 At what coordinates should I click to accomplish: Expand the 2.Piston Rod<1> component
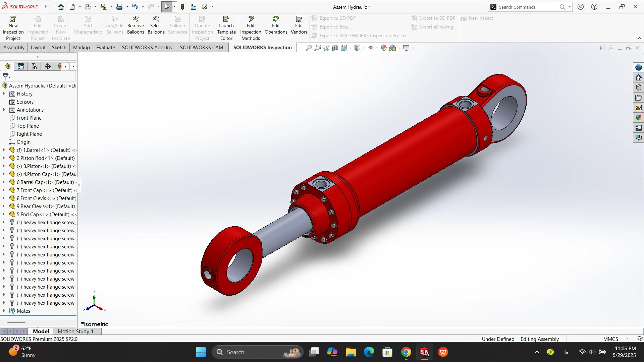tap(4, 158)
